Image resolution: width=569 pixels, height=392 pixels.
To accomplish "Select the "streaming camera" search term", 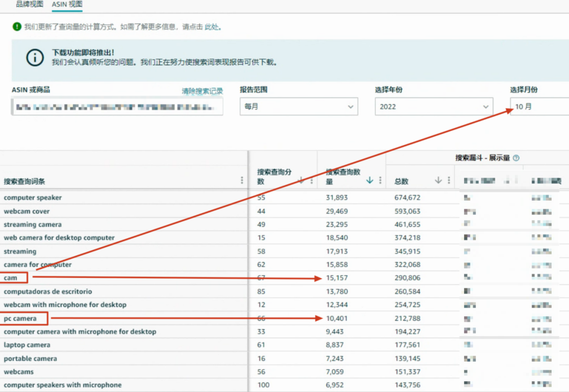I will pos(33,224).
